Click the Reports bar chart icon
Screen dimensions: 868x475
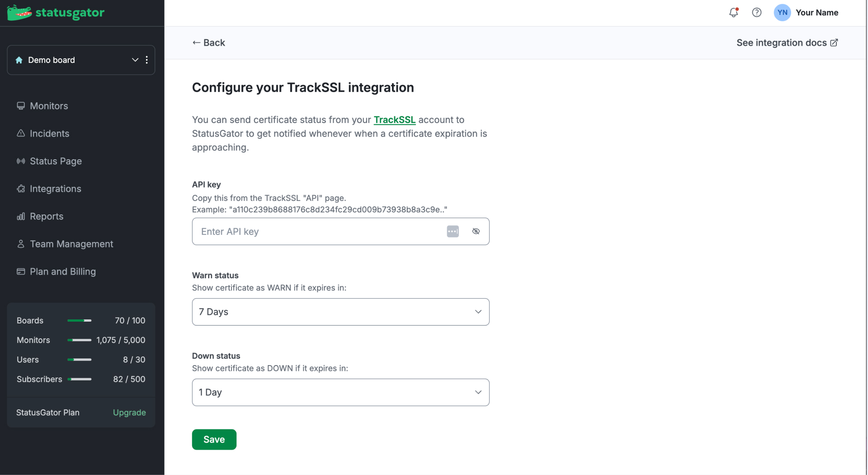[21, 216]
